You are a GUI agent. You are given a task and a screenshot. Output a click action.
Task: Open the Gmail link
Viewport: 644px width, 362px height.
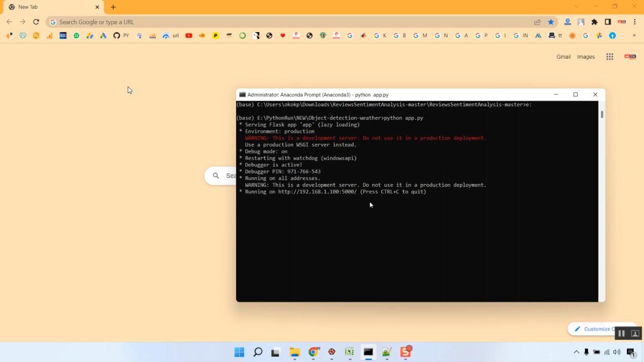point(563,57)
